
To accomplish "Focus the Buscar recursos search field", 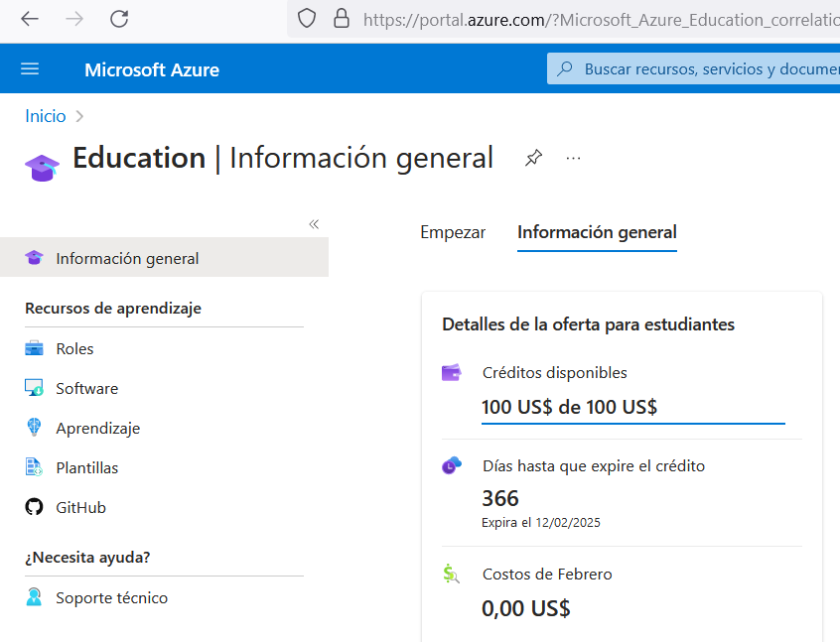I will 693,68.
